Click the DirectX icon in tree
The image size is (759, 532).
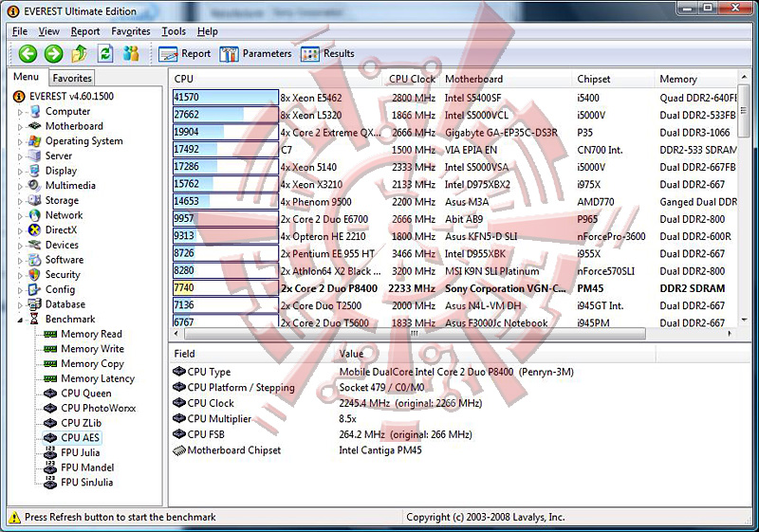[35, 230]
